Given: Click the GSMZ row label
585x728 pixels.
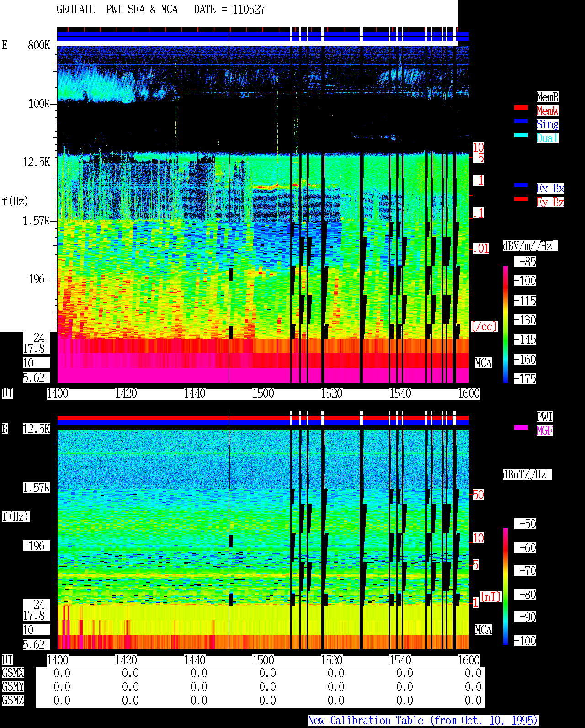Looking at the screenshot, I should pos(13,700).
